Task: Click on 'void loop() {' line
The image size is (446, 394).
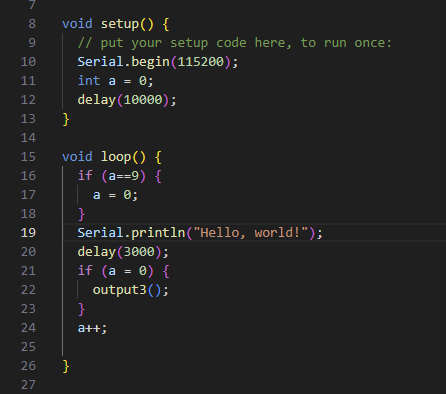Action: (112, 157)
